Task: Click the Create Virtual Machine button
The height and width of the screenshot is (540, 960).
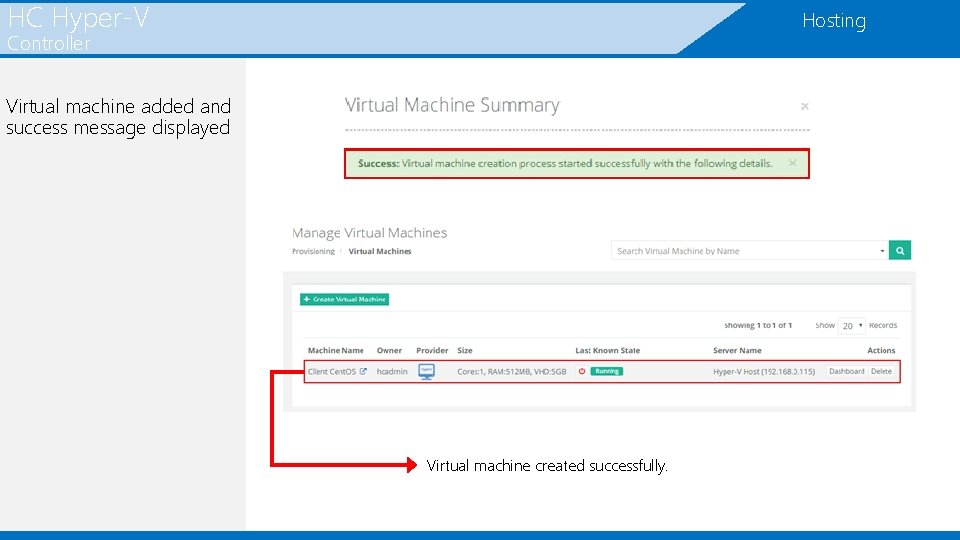Action: coord(344,299)
